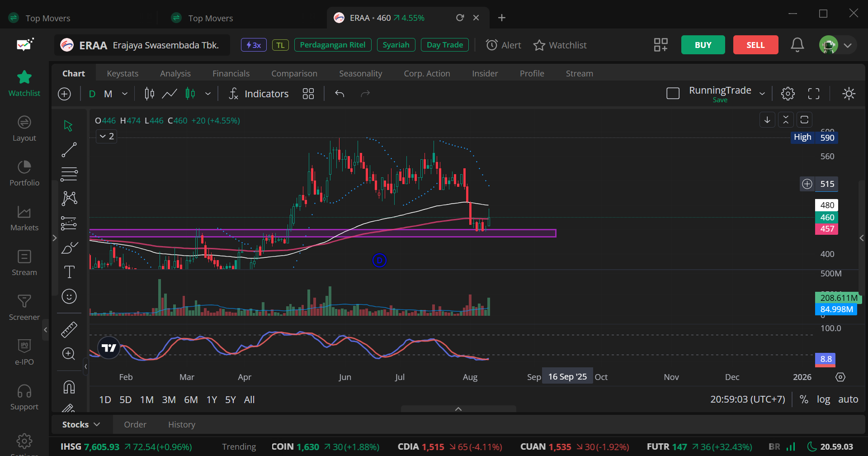Open the Seasonality tab

pyautogui.click(x=361, y=73)
